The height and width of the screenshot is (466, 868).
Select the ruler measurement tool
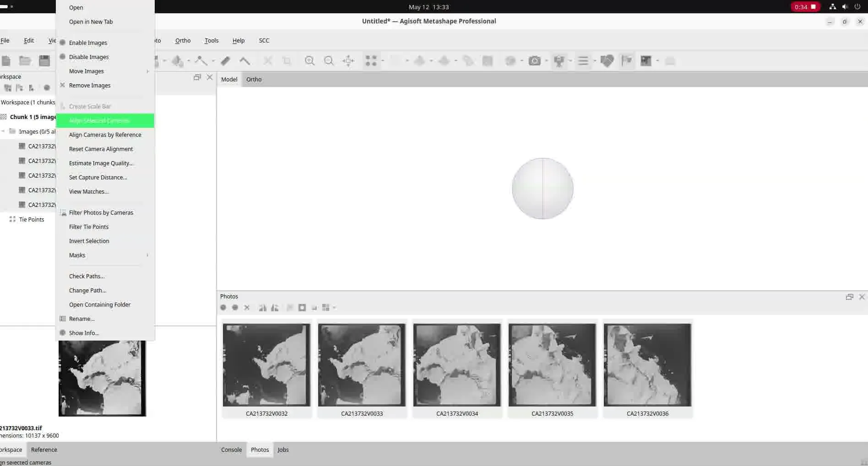(x=225, y=61)
